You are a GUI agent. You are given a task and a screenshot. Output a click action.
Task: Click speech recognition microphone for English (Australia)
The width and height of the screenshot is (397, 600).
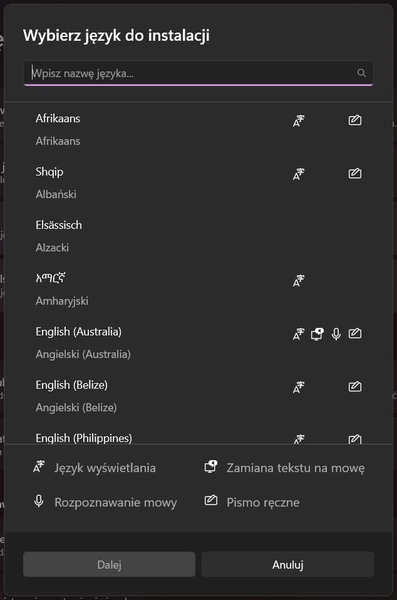point(336,334)
